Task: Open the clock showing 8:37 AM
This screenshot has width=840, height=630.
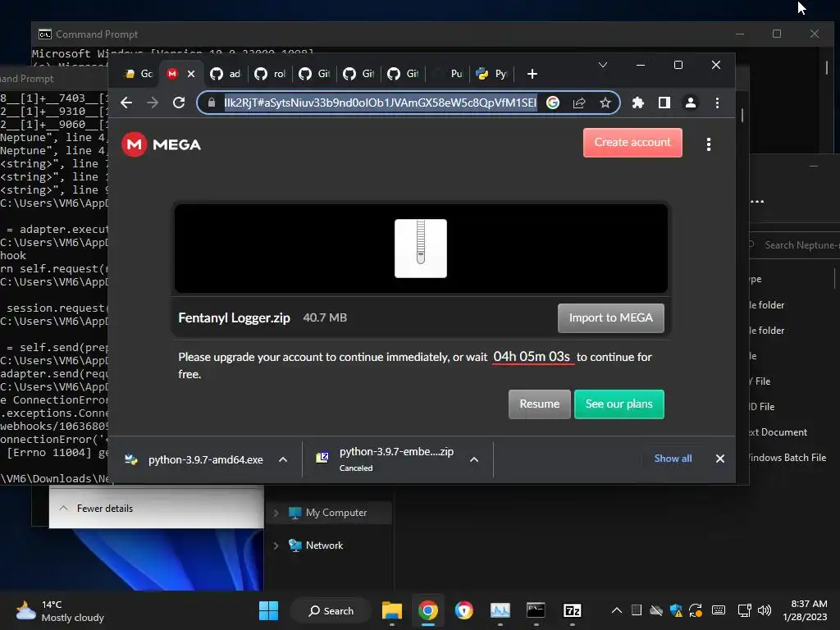Action: click(806, 610)
